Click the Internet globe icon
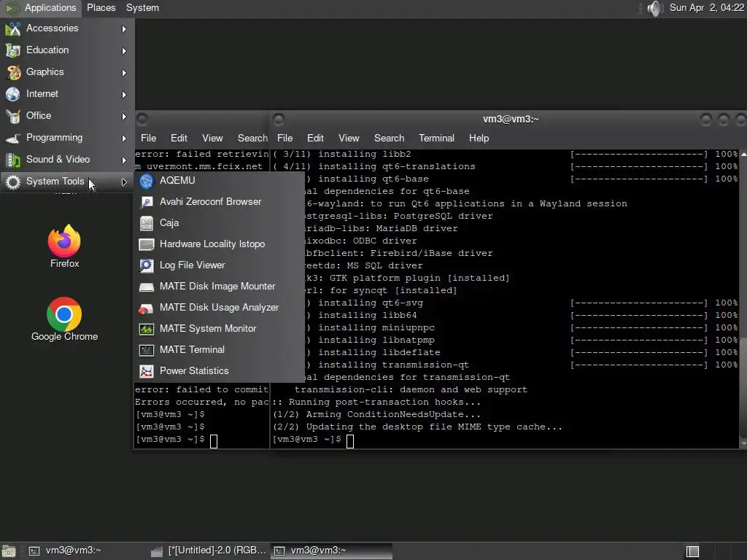 [13, 94]
